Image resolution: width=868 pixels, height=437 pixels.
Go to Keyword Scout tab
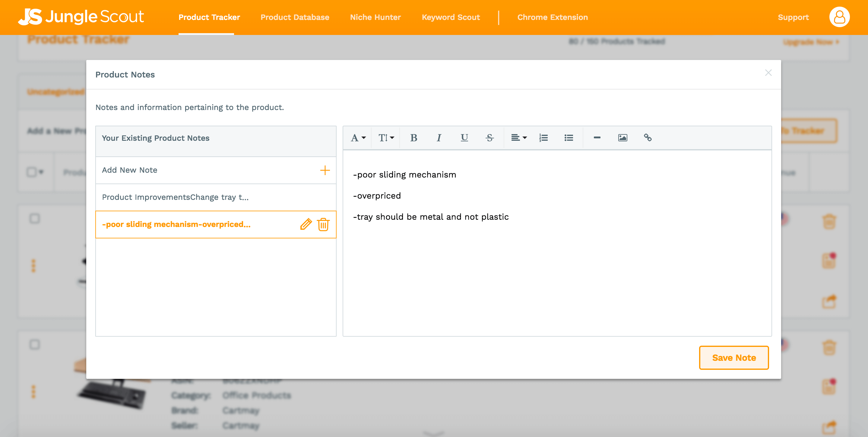(x=451, y=17)
